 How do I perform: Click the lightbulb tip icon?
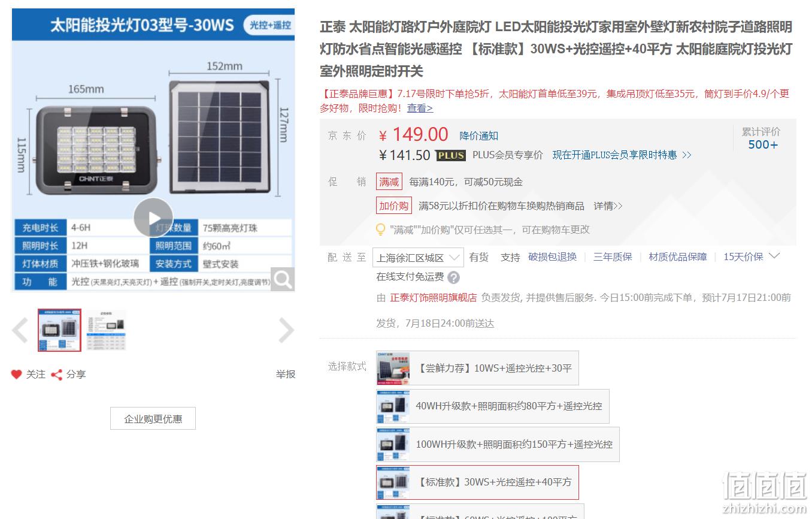tap(380, 230)
